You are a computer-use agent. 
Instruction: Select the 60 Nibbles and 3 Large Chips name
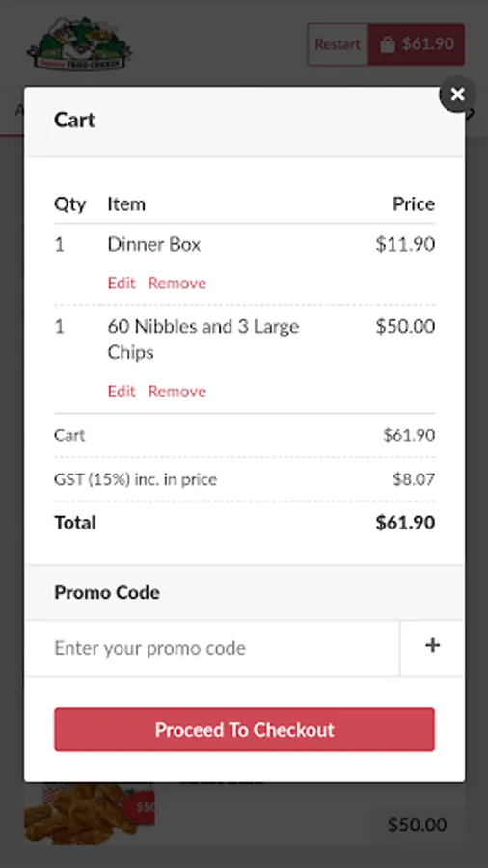pos(203,339)
